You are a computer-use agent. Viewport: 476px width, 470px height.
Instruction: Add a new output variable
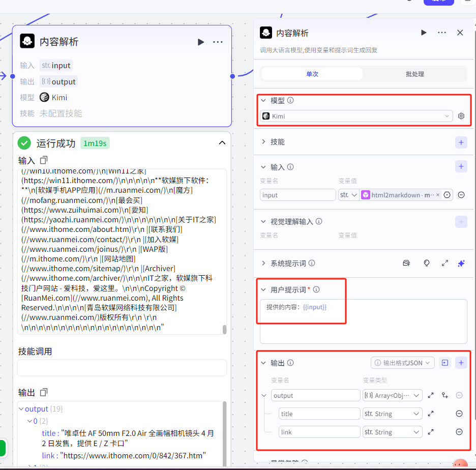[461, 363]
